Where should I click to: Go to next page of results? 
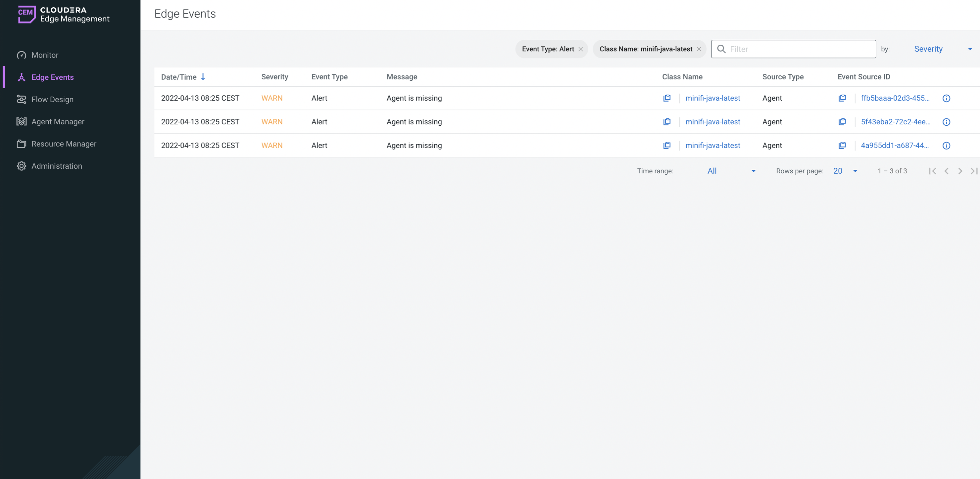[960, 171]
